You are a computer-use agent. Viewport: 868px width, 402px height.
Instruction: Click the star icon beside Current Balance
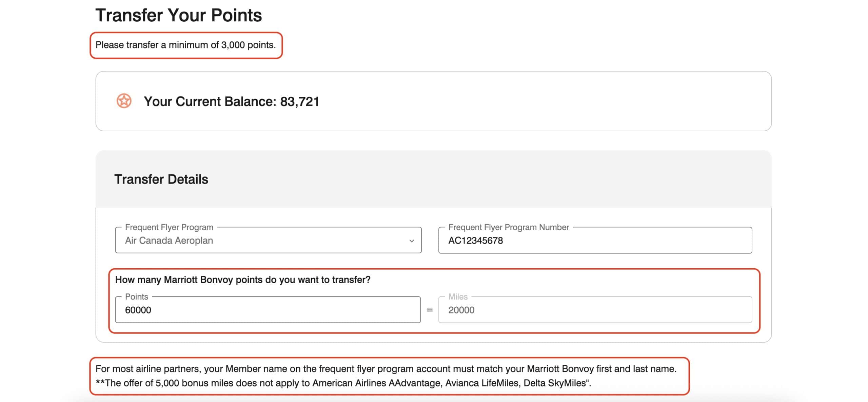[124, 101]
